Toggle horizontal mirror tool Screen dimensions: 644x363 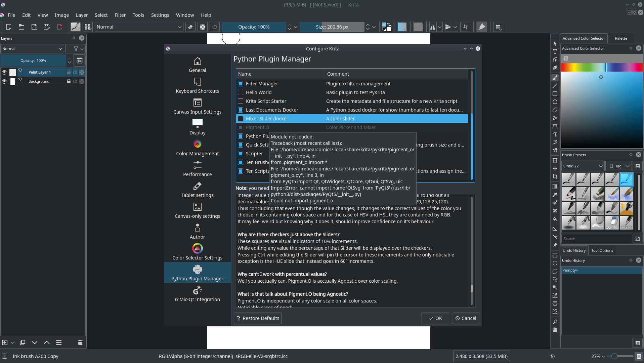[x=433, y=27]
